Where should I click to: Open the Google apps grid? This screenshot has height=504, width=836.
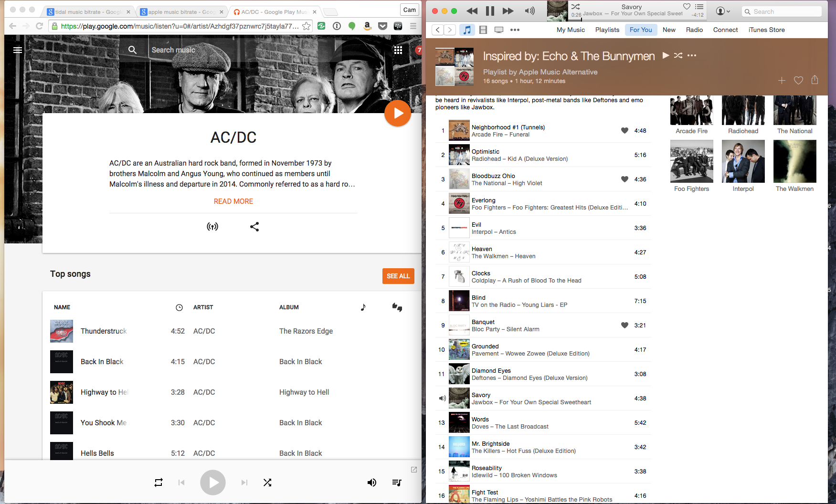(x=398, y=50)
